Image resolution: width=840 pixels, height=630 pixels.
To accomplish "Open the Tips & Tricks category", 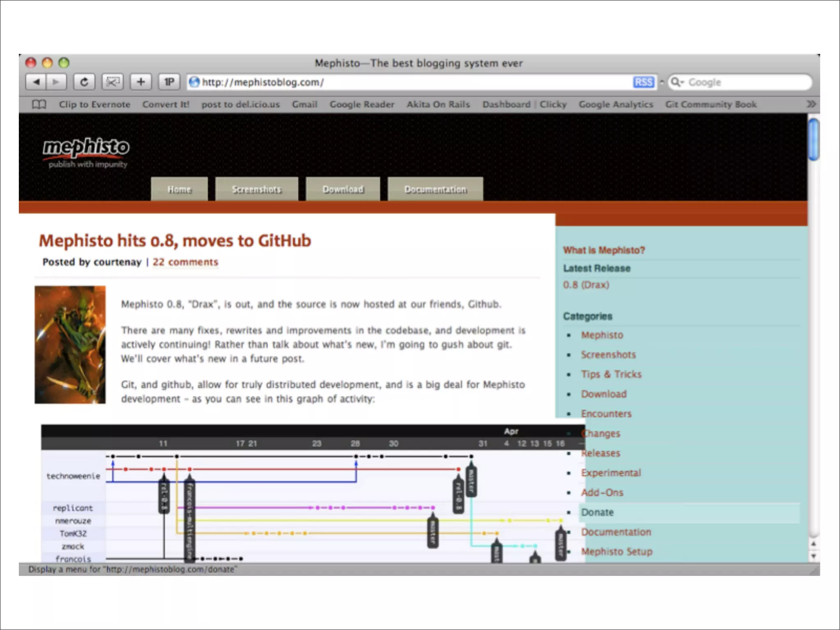I will (611, 374).
